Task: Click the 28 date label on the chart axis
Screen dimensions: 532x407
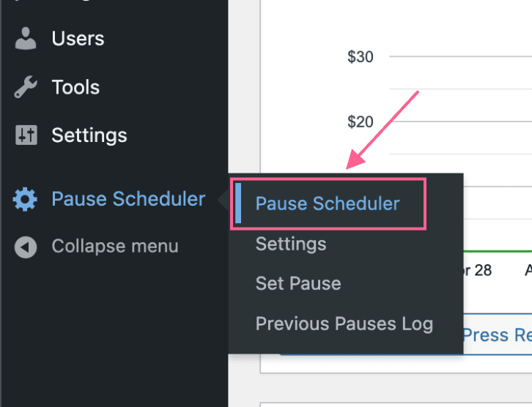Action: click(x=483, y=270)
